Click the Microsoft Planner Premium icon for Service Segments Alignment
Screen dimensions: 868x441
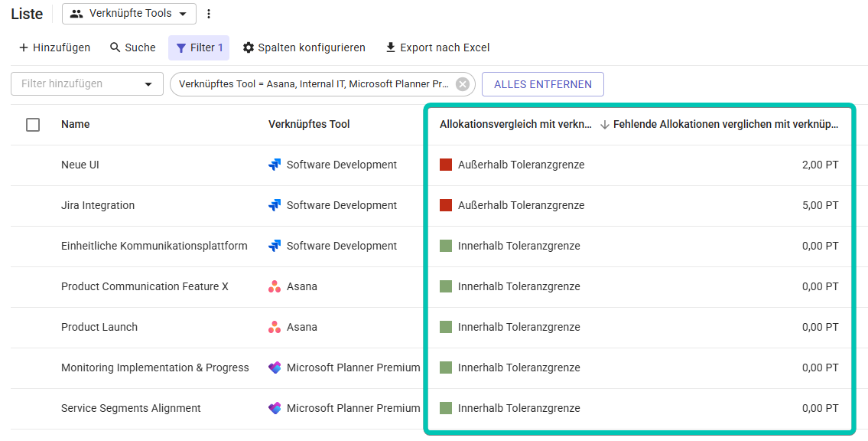(275, 408)
